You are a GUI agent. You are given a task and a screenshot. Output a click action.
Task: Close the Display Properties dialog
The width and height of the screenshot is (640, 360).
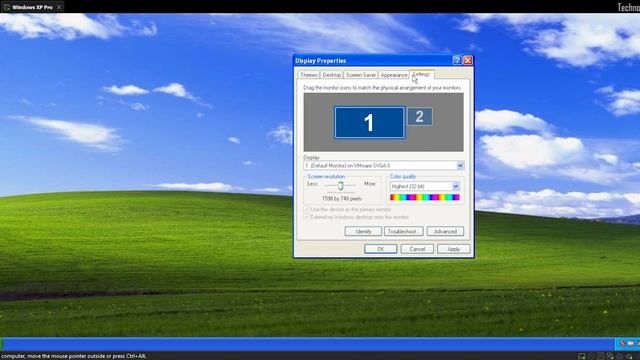[x=468, y=60]
